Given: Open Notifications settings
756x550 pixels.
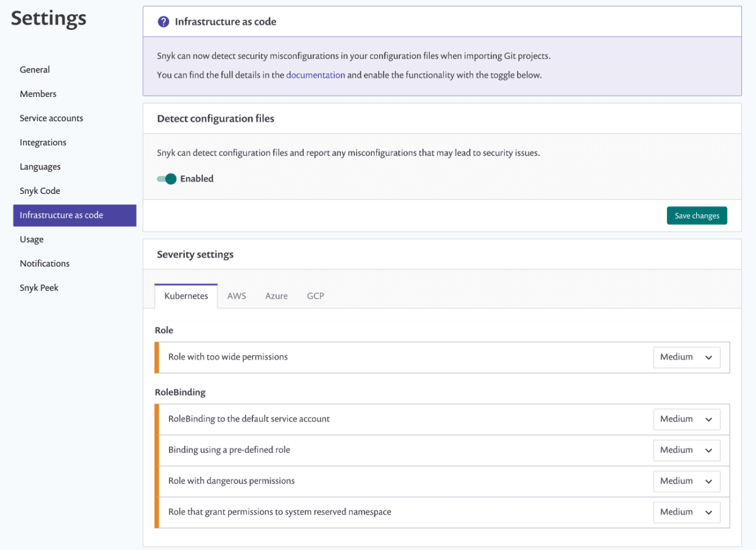Looking at the screenshot, I should click(45, 263).
